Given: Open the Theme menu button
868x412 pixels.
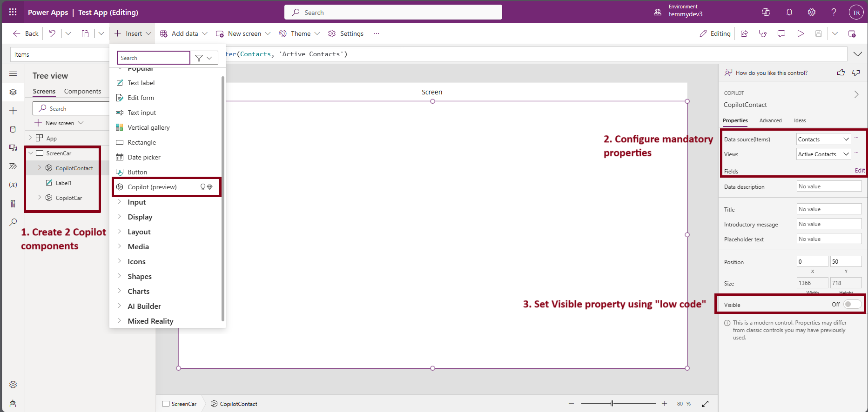Looking at the screenshot, I should (299, 33).
